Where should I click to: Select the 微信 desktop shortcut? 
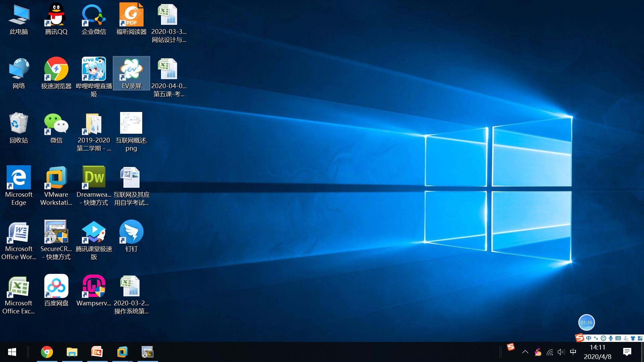click(x=56, y=128)
